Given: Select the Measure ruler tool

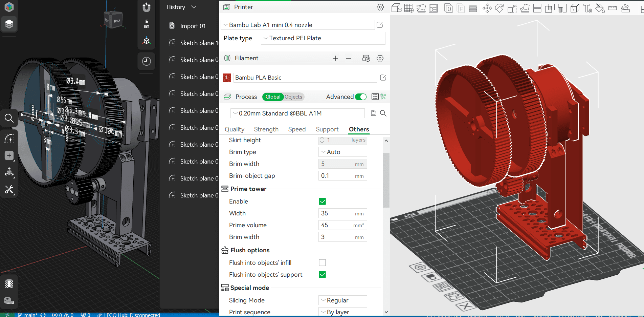Looking at the screenshot, I should (x=613, y=8).
